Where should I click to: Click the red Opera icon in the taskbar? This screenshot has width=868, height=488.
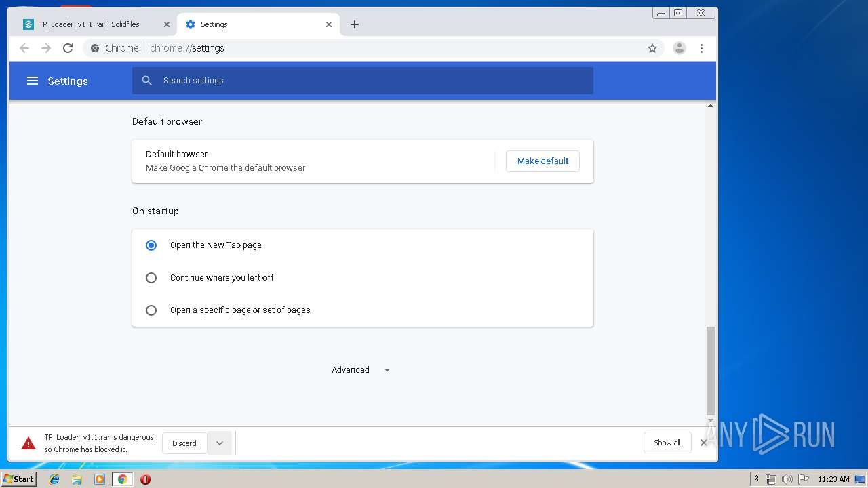[145, 479]
